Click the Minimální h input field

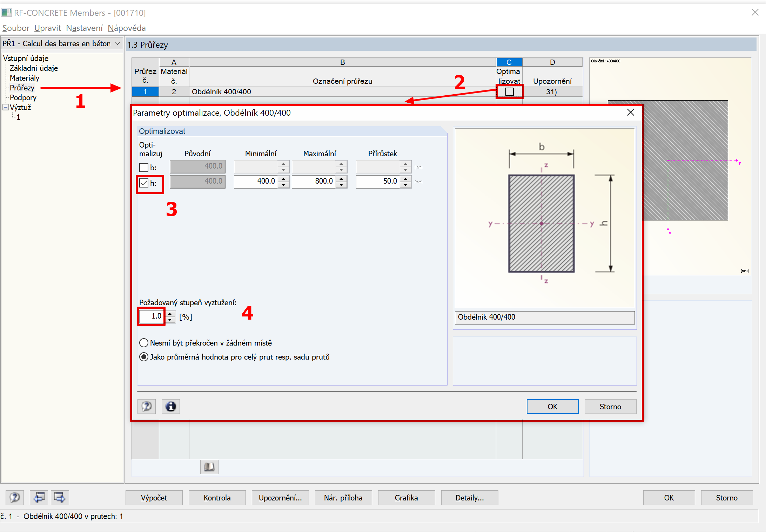[x=256, y=181]
